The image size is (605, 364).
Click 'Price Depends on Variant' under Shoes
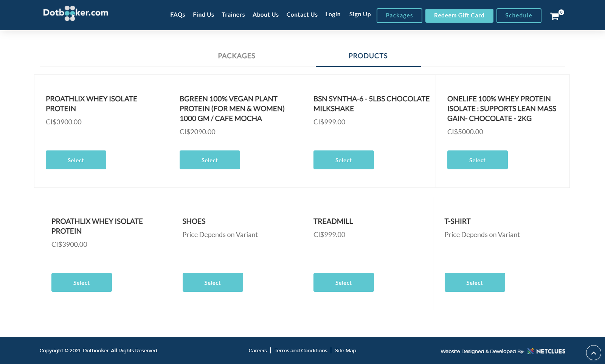(x=220, y=235)
